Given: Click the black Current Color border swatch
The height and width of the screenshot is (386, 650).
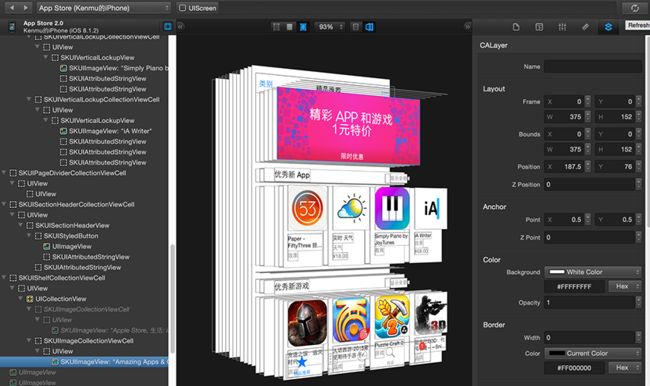Looking at the screenshot, I should 557,353.
